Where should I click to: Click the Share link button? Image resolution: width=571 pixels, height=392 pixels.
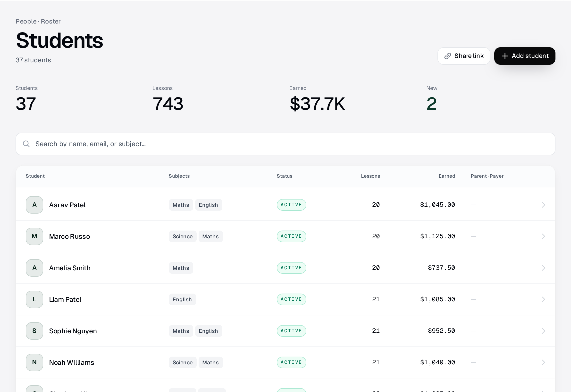(x=464, y=56)
